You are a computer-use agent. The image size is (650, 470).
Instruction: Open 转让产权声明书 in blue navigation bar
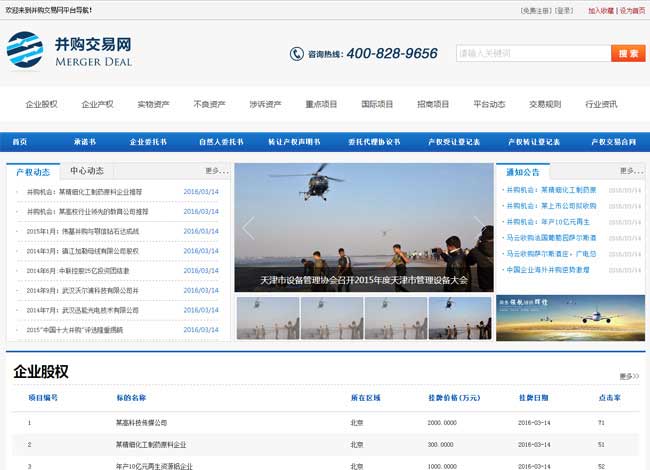click(x=294, y=142)
